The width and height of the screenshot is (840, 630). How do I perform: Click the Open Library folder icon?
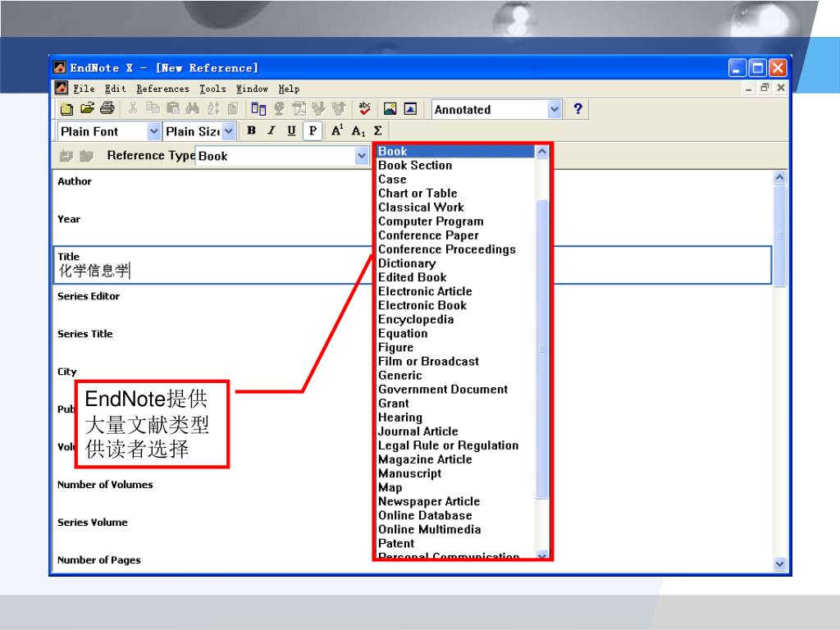click(x=87, y=109)
